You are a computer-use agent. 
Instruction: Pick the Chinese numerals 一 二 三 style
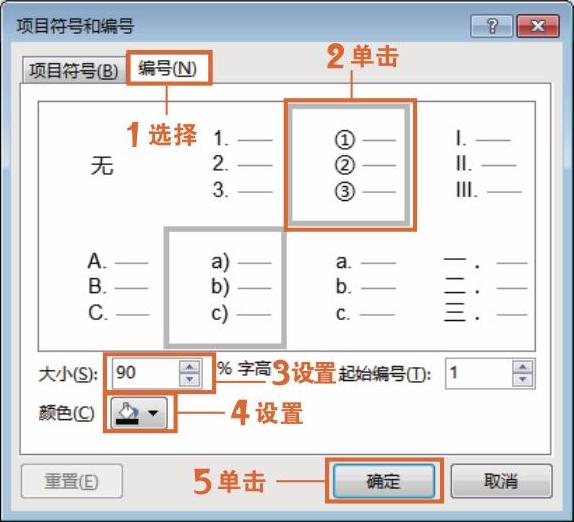(x=472, y=287)
